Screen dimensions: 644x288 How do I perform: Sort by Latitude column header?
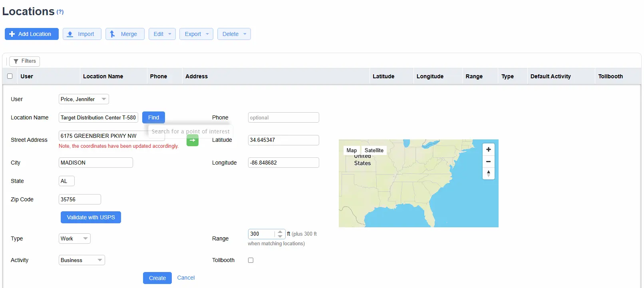pos(384,76)
